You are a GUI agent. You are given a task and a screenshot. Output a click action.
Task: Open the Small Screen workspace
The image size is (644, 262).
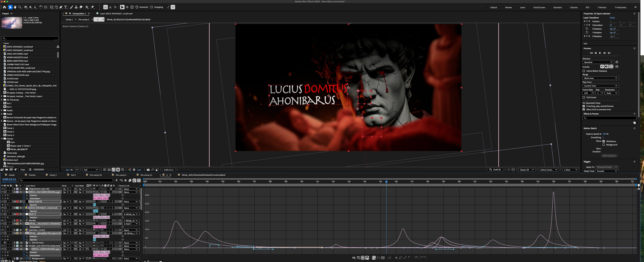point(539,7)
